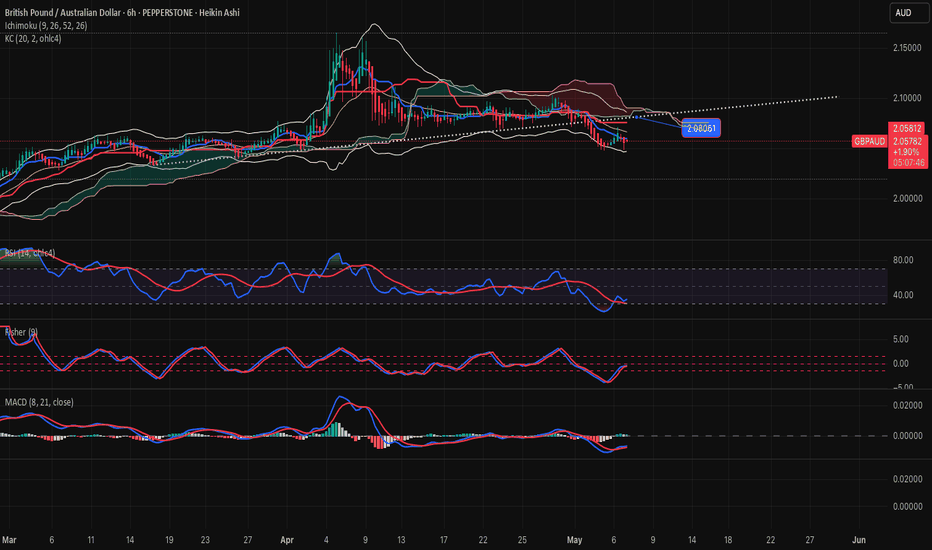The image size is (932, 550).
Task: Click the 2.05812 price tag
Action: 907,128
